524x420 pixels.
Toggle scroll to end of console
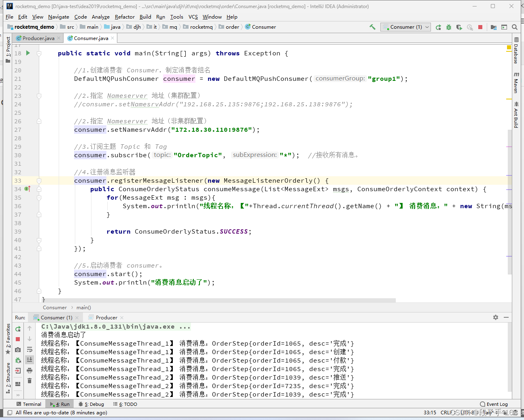coord(30,360)
